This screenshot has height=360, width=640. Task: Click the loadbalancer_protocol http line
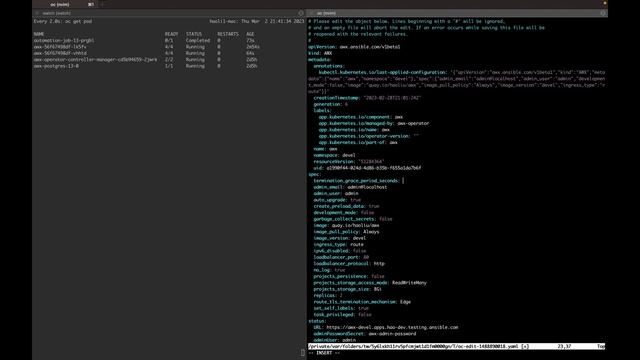click(x=349, y=263)
